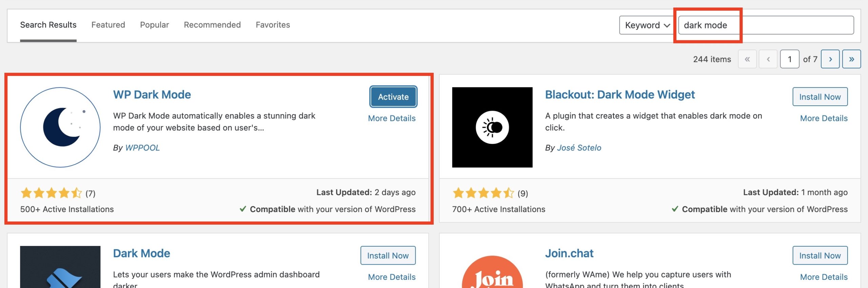Image resolution: width=868 pixels, height=288 pixels.
Task: Visit the WPPOOL author link
Action: tap(142, 148)
